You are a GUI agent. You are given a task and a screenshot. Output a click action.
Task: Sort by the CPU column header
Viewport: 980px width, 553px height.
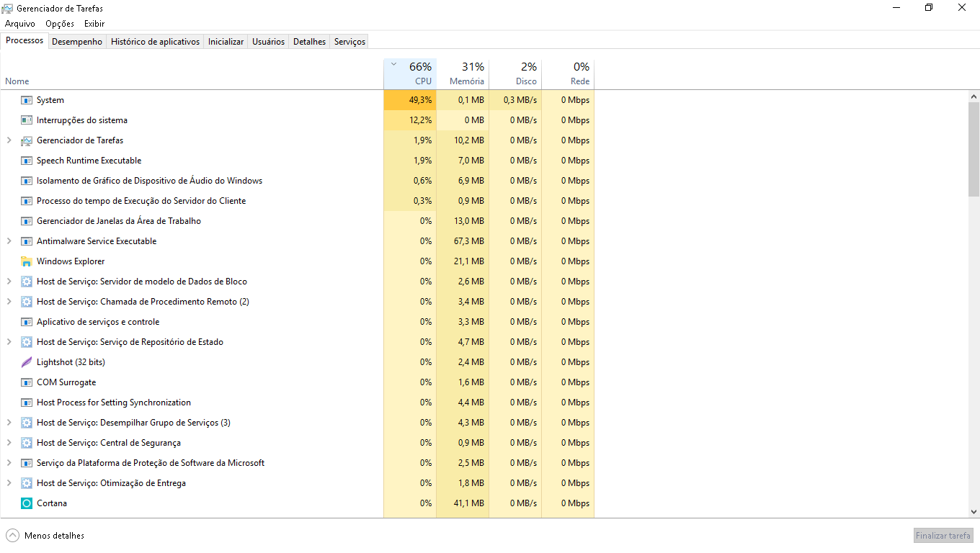[410, 73]
